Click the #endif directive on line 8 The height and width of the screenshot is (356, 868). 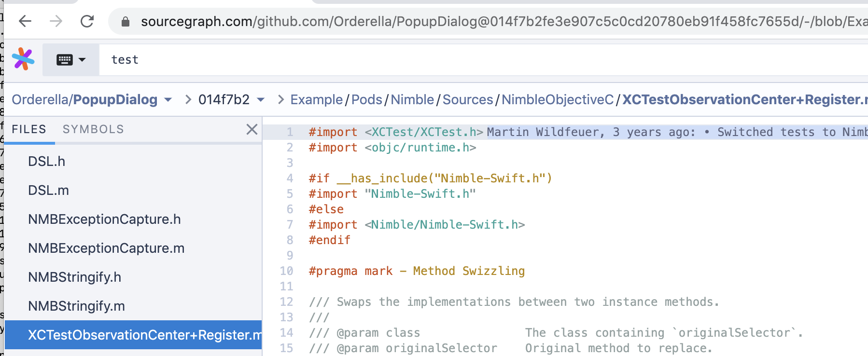[x=330, y=240]
